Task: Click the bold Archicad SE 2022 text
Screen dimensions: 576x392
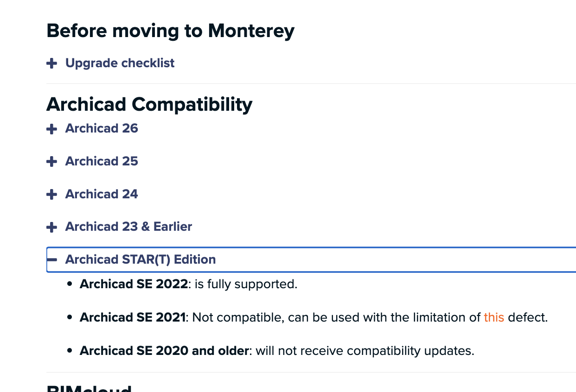Action: pyautogui.click(x=134, y=284)
